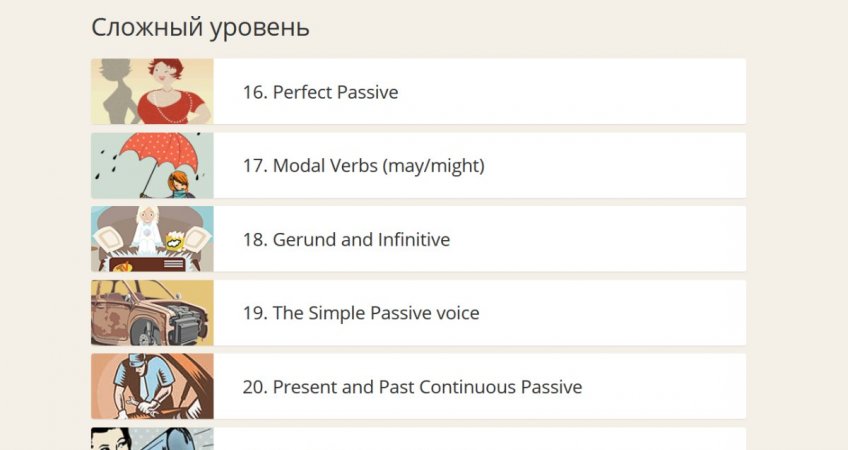
Task: Go to "17. Modal Verbs (may/might)" text
Action: pos(363,166)
